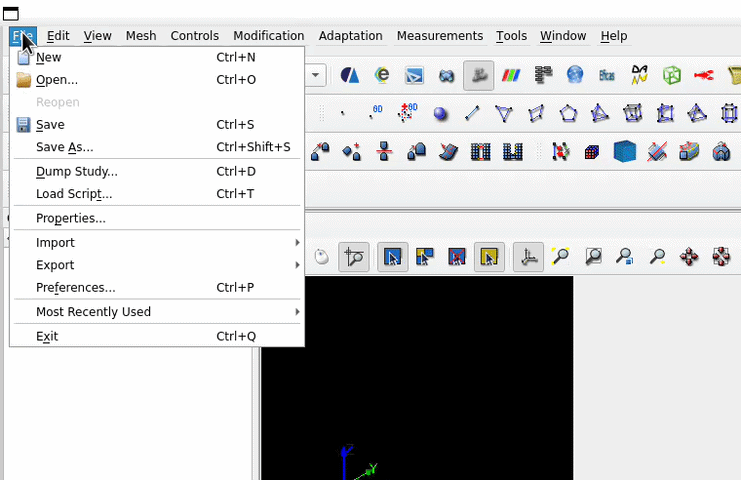Toggle the trihedron axes display

coord(528,257)
